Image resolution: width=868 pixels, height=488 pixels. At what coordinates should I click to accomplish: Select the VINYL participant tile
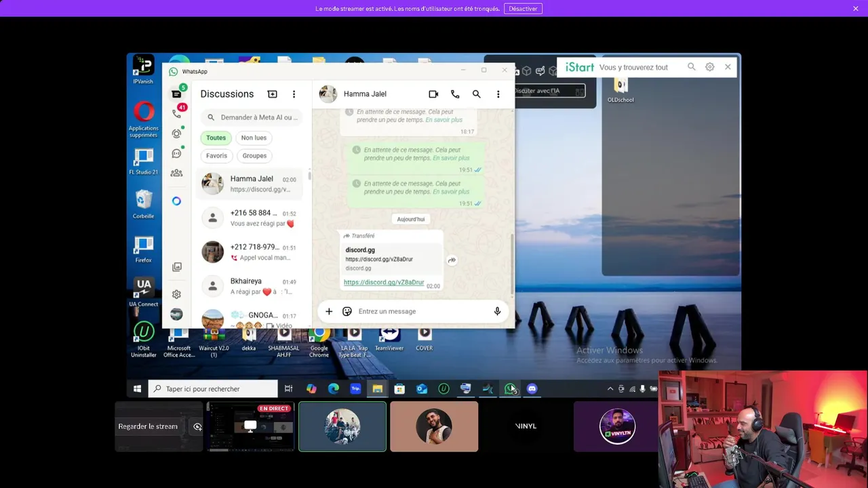coord(526,426)
